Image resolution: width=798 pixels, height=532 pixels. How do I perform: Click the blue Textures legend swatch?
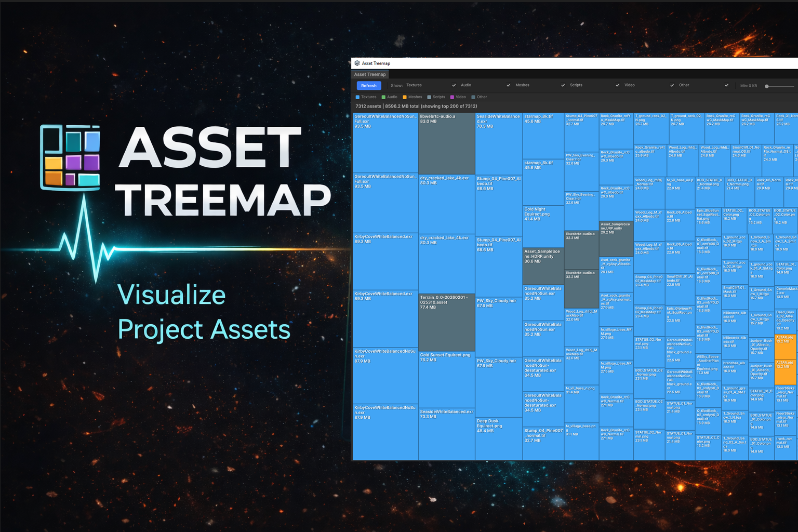click(357, 97)
